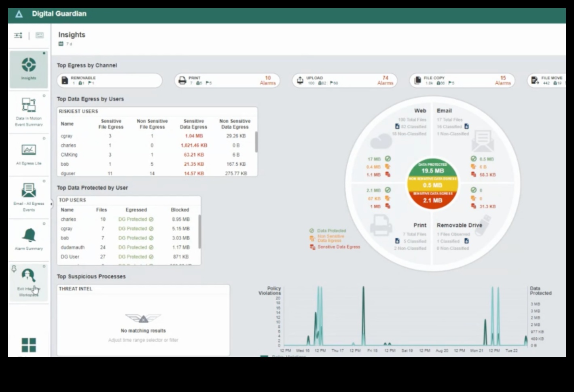Click the Print channel printer icon
Image resolution: width=574 pixels, height=392 pixels.
click(182, 80)
